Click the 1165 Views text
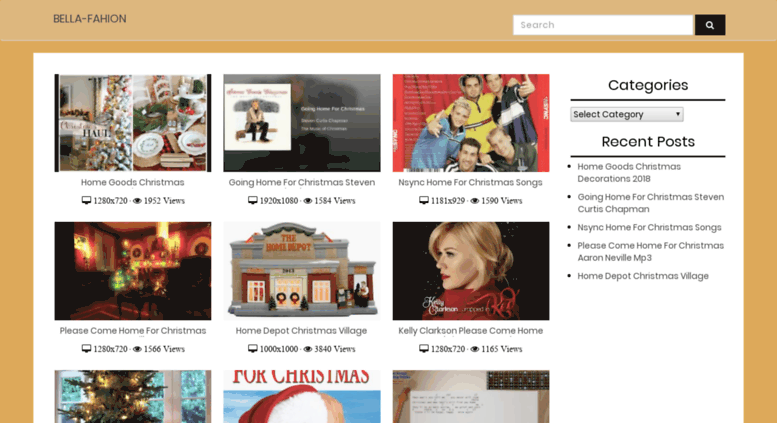The image size is (777, 423). click(501, 349)
